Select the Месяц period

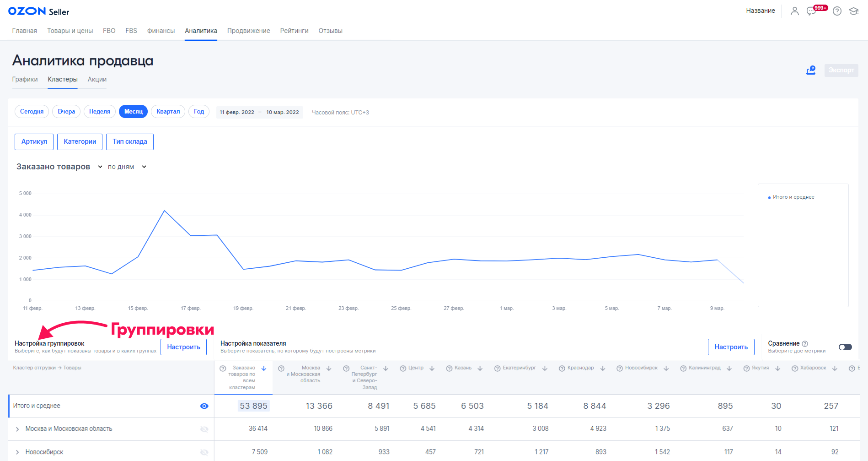tap(133, 112)
